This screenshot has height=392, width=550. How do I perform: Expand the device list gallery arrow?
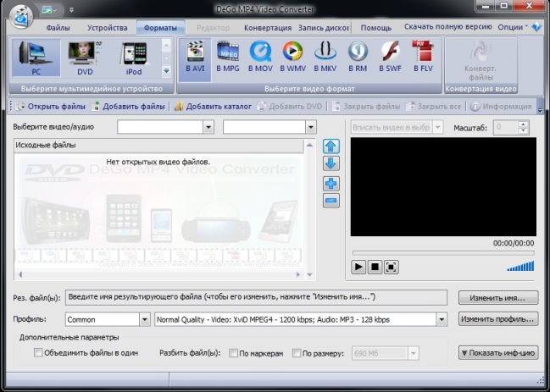point(166,71)
